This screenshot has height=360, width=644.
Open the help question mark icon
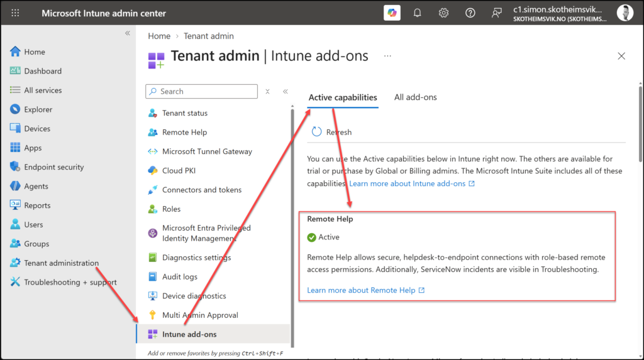click(470, 13)
